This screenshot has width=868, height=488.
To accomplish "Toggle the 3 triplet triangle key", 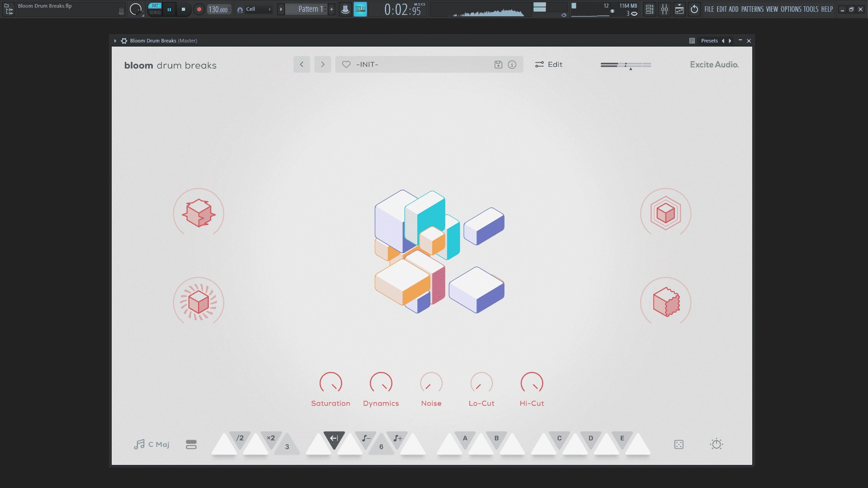I will click(287, 446).
